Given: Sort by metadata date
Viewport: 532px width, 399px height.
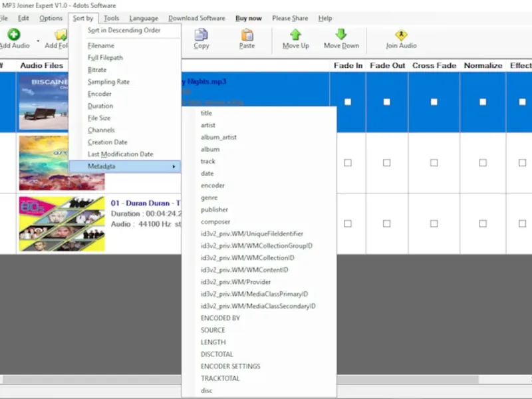Looking at the screenshot, I should pyautogui.click(x=259, y=174).
